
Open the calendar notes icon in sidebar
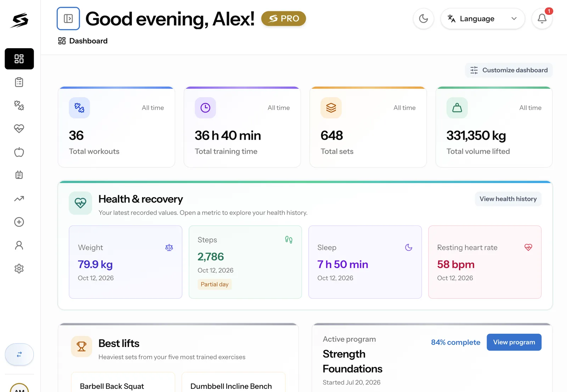pyautogui.click(x=19, y=175)
